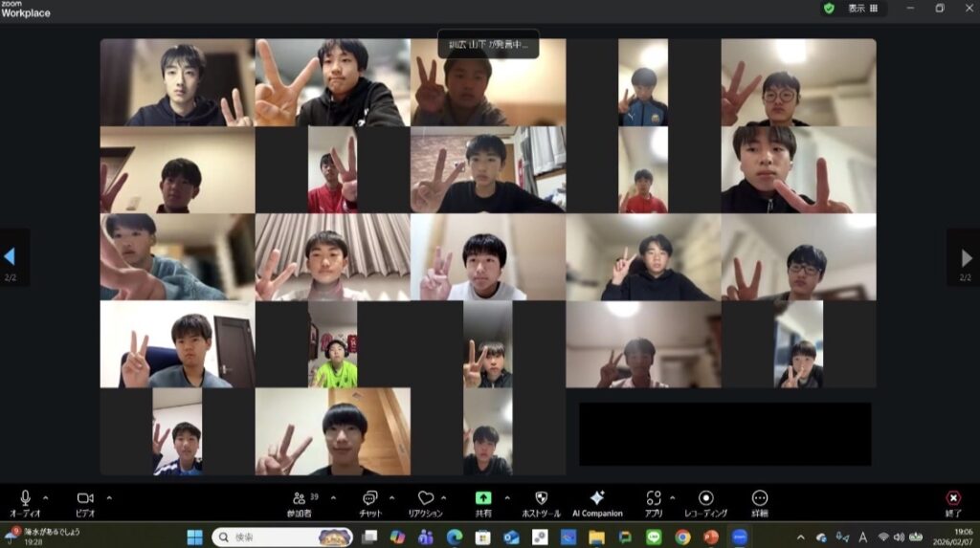Click the 詳細 more options icon
Screen dimensions: 980x548
click(760, 499)
